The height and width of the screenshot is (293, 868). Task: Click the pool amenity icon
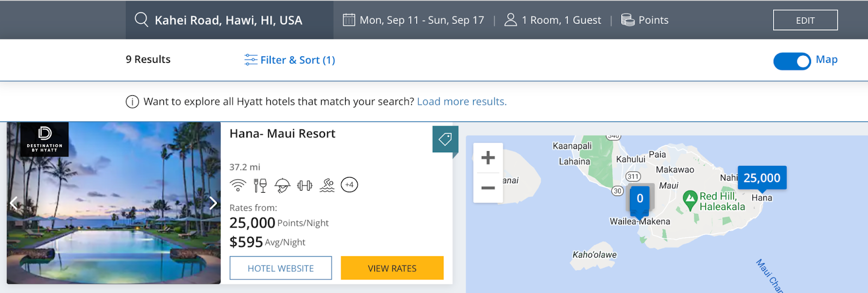point(327,185)
